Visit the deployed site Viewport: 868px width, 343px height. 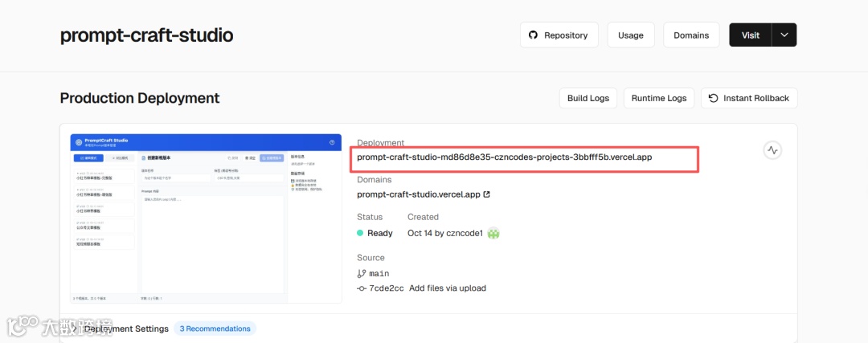751,35
